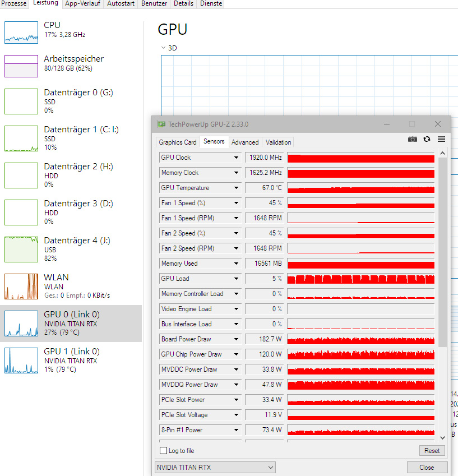Click the 67.0 °C temperature value

(265, 188)
